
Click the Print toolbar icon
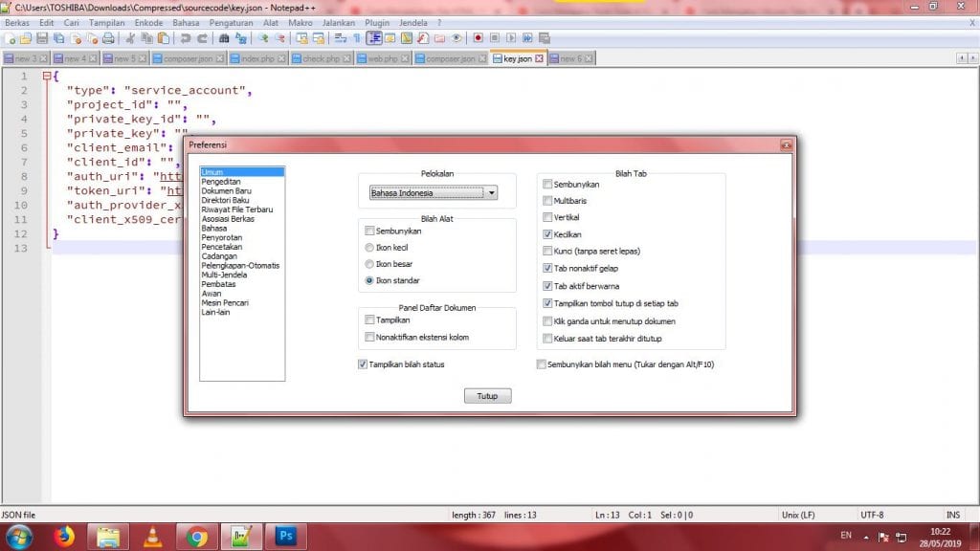[x=108, y=38]
